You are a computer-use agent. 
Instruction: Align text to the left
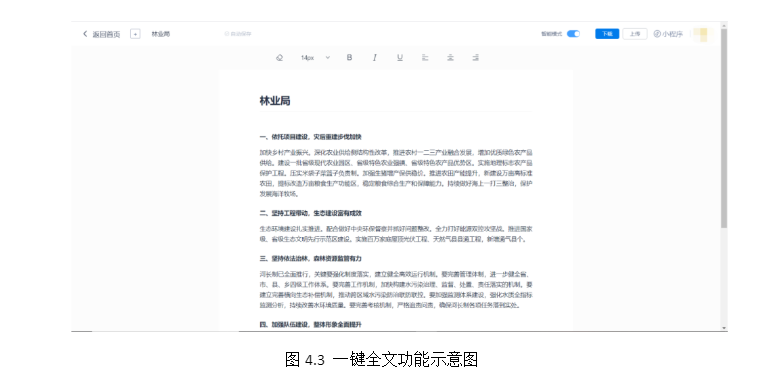point(425,57)
